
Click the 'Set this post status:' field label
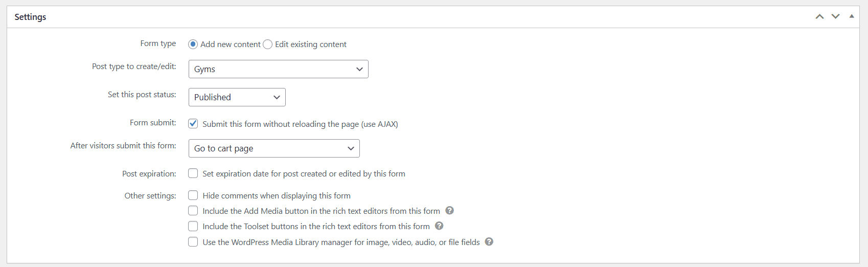click(142, 95)
